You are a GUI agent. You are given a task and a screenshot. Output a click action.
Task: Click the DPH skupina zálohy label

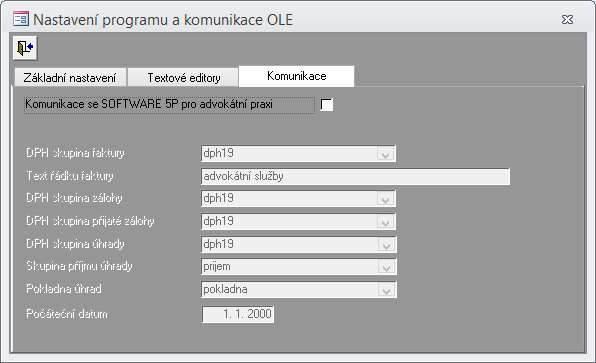coord(74,198)
